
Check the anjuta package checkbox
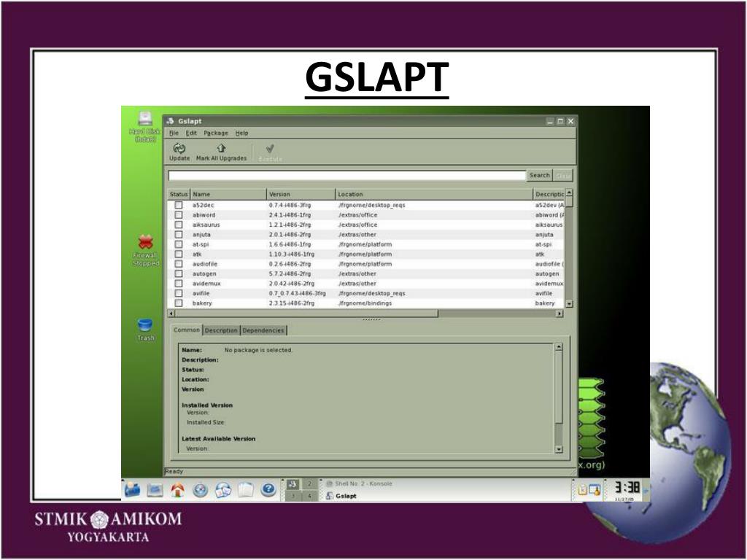click(x=179, y=234)
